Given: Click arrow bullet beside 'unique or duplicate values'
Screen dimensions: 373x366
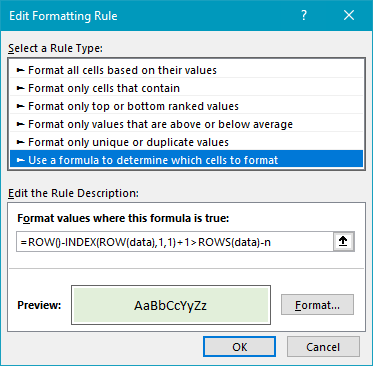Looking at the screenshot, I should click(21, 142).
